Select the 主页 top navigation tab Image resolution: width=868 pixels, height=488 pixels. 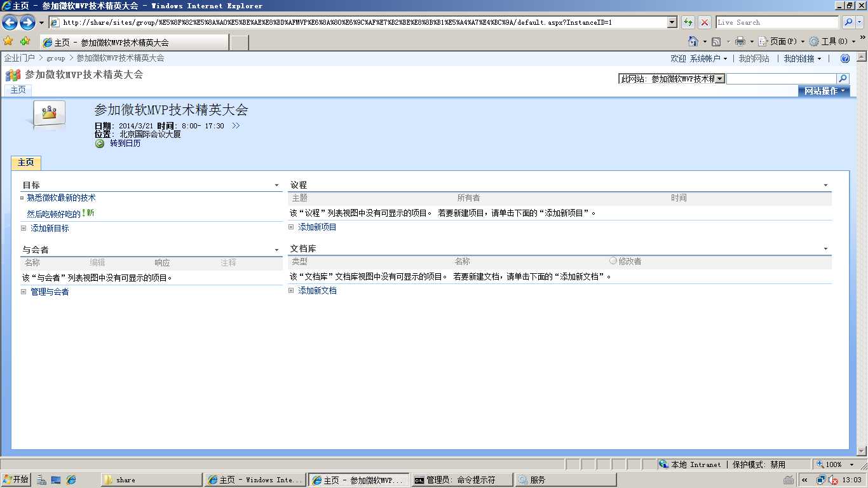(x=18, y=90)
